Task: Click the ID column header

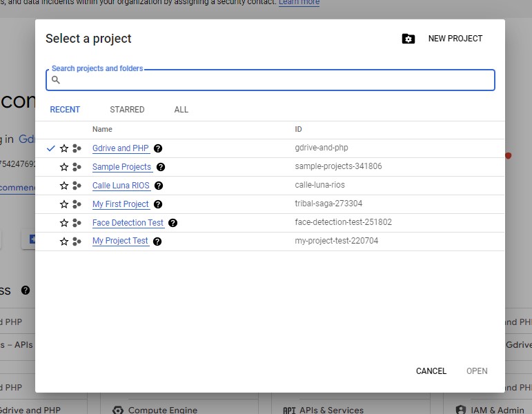Action: 298,129
